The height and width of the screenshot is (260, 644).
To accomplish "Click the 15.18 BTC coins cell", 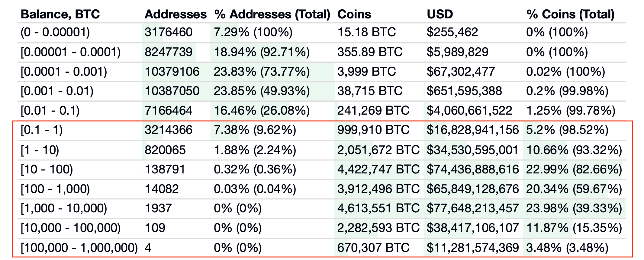I will tap(366, 32).
